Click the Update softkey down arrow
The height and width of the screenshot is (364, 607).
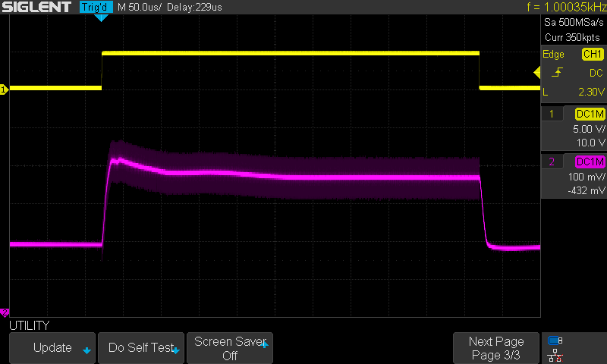[x=86, y=351]
